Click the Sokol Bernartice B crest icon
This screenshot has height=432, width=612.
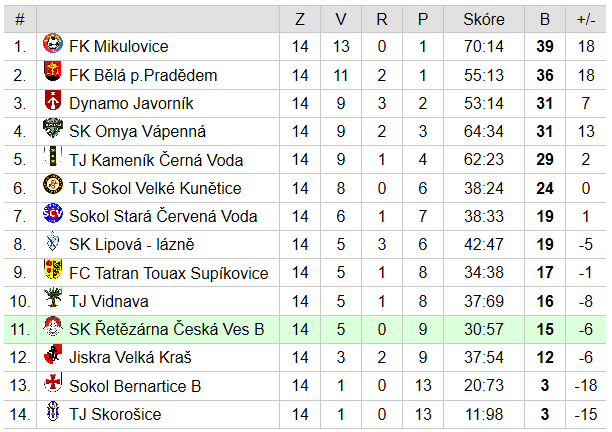click(52, 384)
